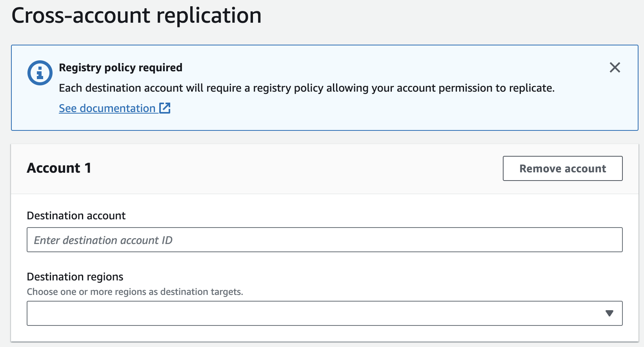Screen dimensions: 644x347
Task: Click the info circle icon in the banner
Action: [x=40, y=73]
